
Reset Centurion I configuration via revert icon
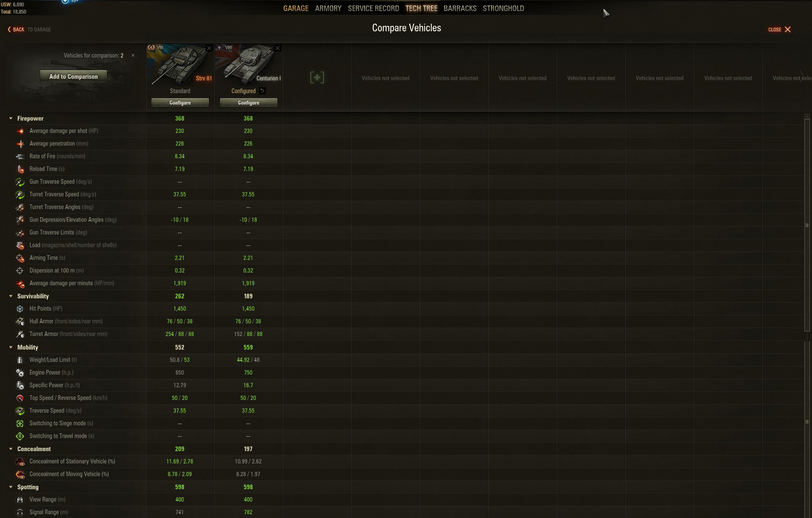coord(262,91)
